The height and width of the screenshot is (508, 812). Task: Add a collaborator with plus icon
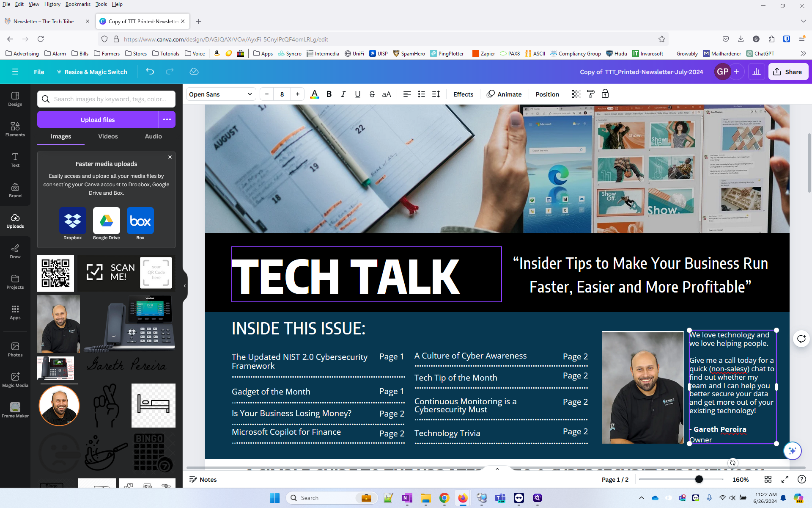(736, 72)
